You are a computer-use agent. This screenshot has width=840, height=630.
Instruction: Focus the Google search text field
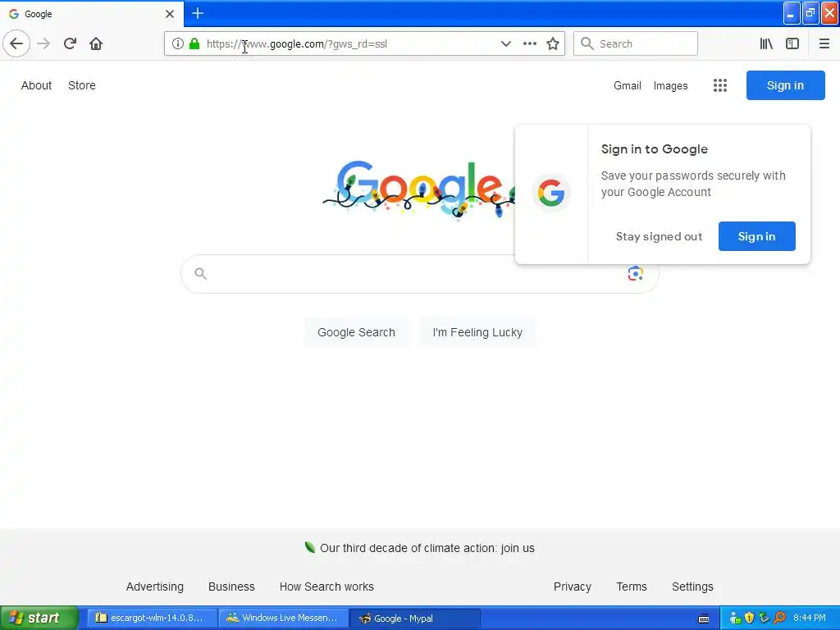click(419, 274)
